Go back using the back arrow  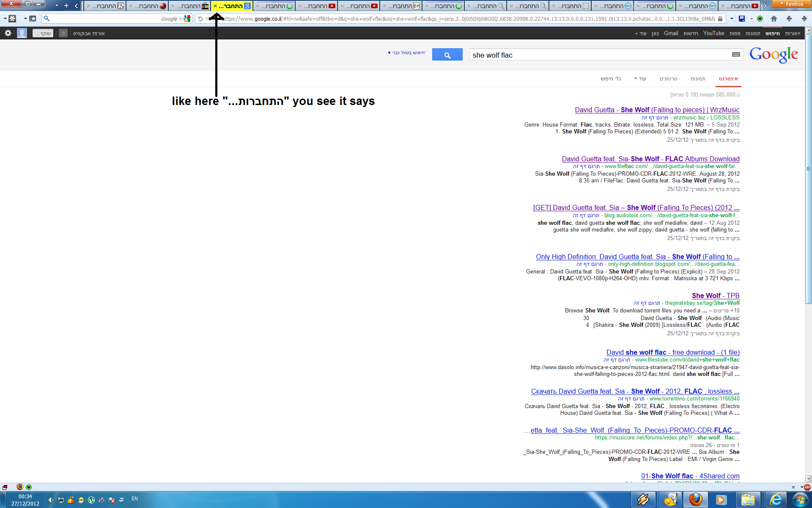pyautogui.click(x=789, y=19)
